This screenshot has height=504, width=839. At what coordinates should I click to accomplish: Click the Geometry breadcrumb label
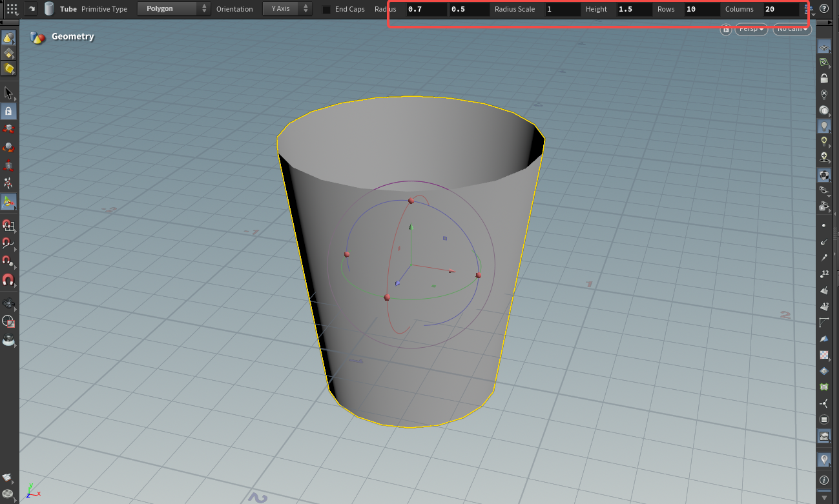[73, 36]
